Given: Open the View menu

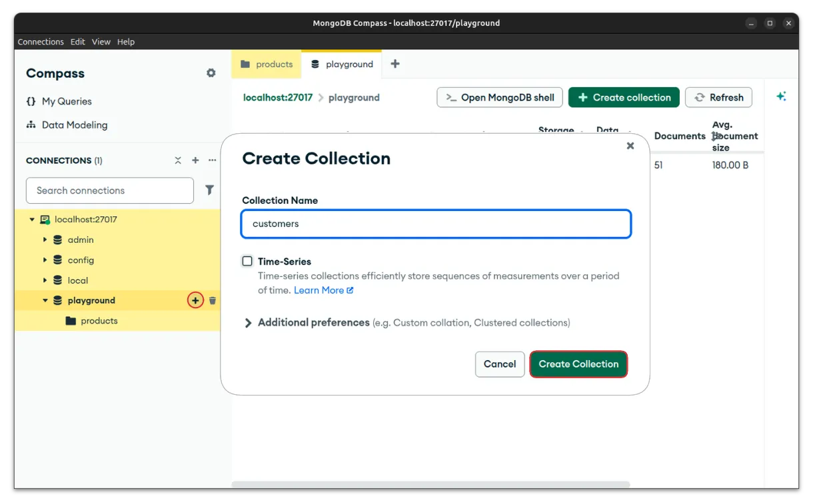Looking at the screenshot, I should [x=101, y=42].
